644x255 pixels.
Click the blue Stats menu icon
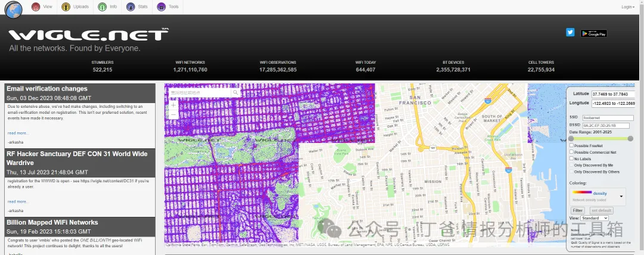click(131, 7)
